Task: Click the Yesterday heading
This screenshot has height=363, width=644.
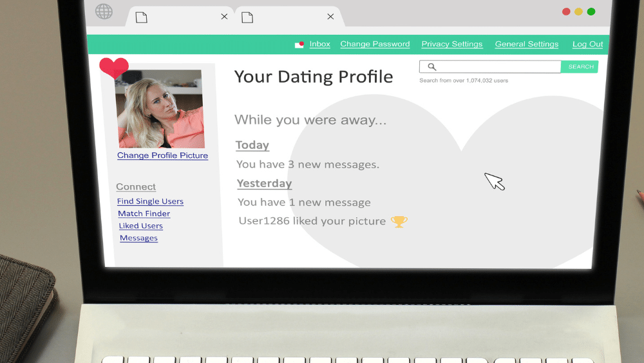Action: [265, 183]
